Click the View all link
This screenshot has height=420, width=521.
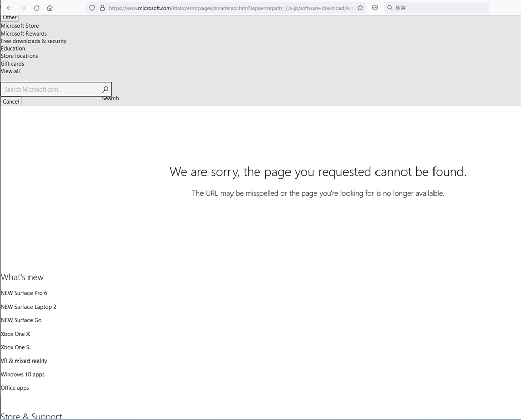10,71
